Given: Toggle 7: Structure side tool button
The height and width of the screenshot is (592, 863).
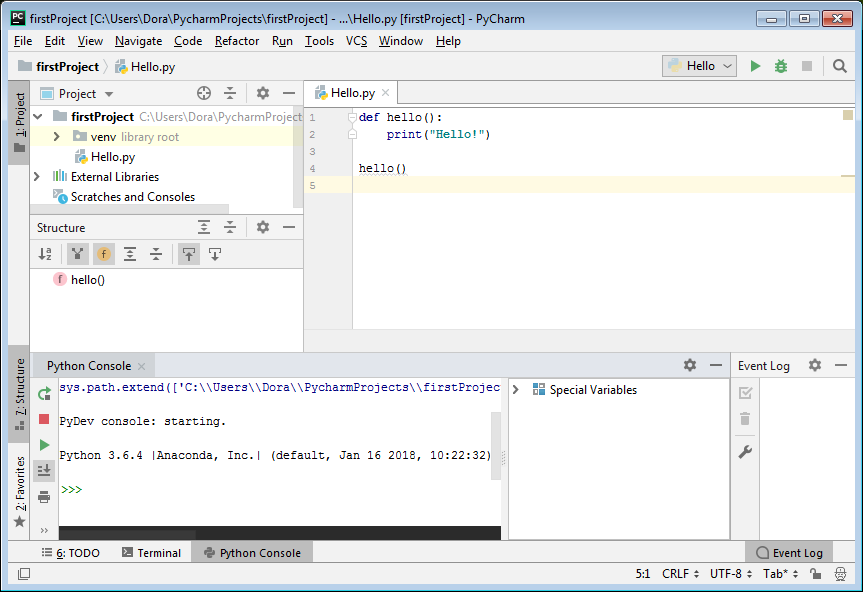Looking at the screenshot, I should pos(20,393).
